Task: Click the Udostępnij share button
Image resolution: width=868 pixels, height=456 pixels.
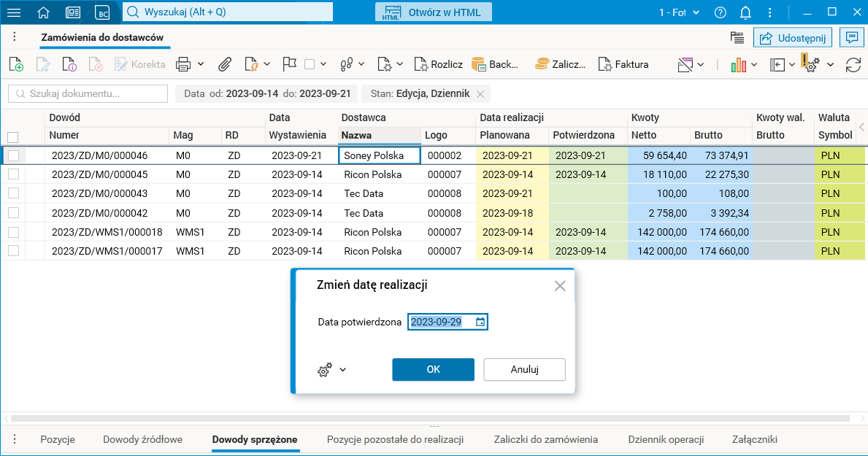Action: (793, 38)
